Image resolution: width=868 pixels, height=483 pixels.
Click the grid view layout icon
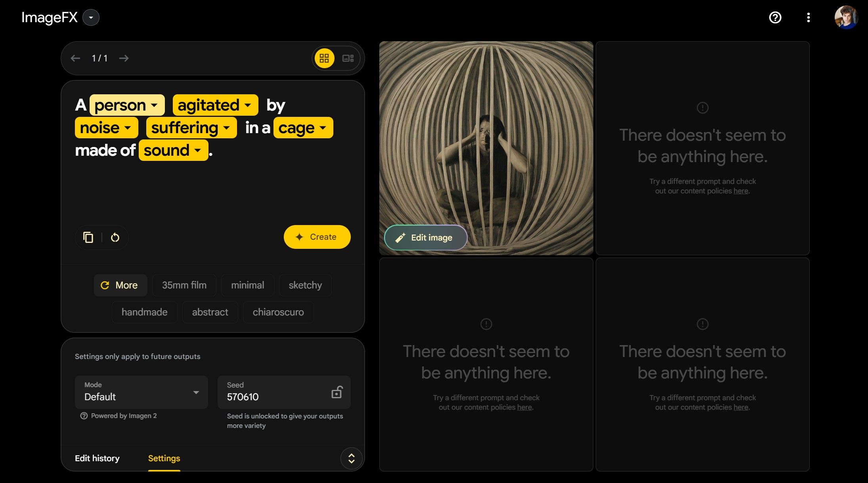(x=324, y=58)
